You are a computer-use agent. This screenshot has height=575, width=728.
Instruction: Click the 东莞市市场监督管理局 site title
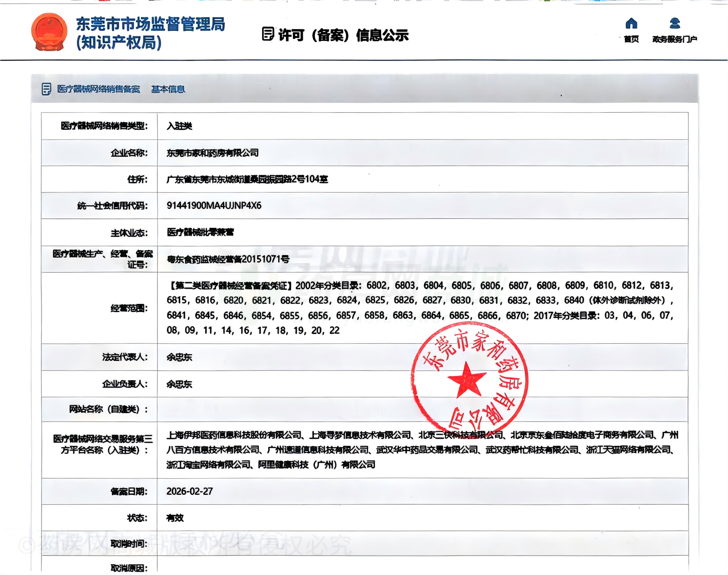coord(150,24)
